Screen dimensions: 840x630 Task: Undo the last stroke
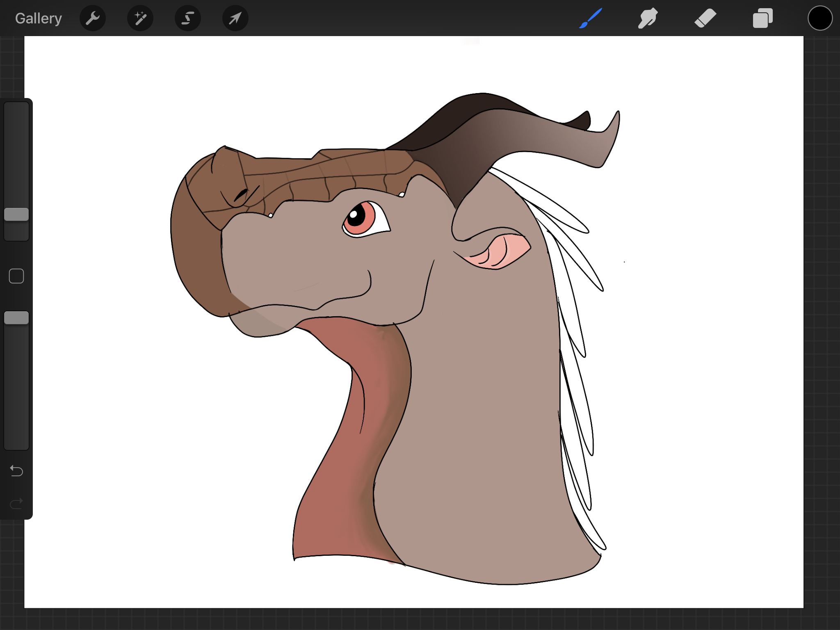coord(16,470)
